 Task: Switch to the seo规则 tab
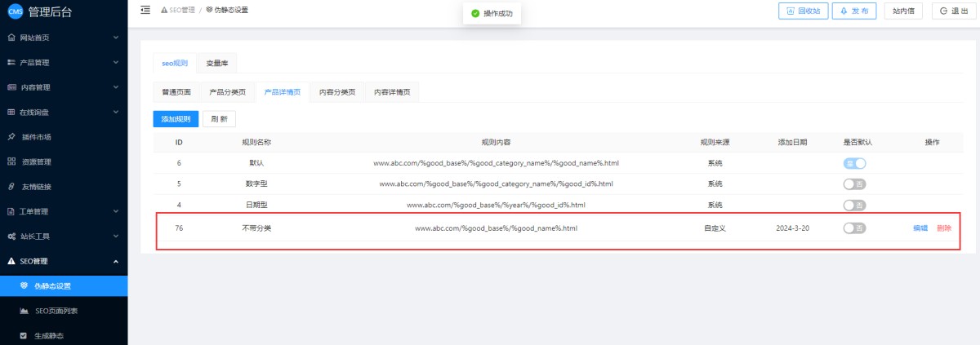point(175,63)
